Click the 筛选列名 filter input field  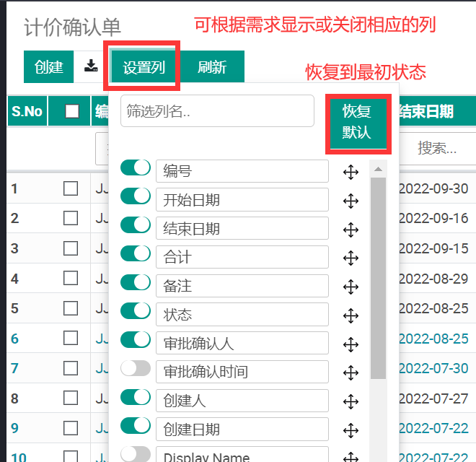point(217,111)
